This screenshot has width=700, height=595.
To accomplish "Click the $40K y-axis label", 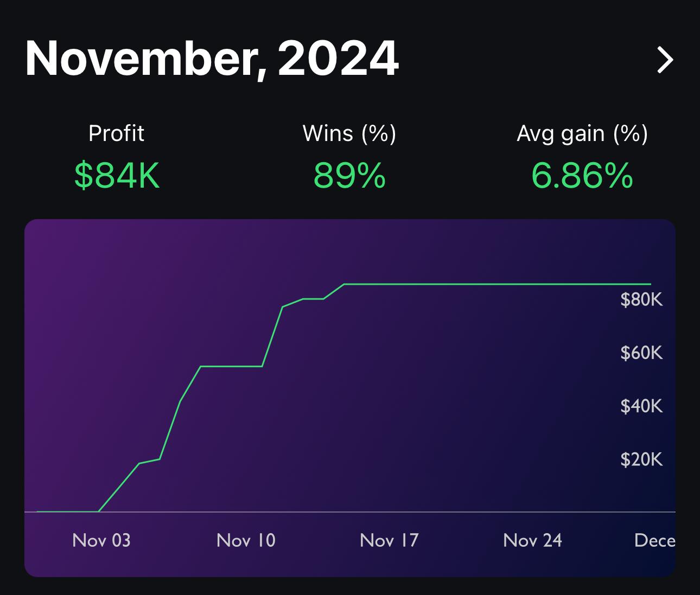I will coord(641,406).
